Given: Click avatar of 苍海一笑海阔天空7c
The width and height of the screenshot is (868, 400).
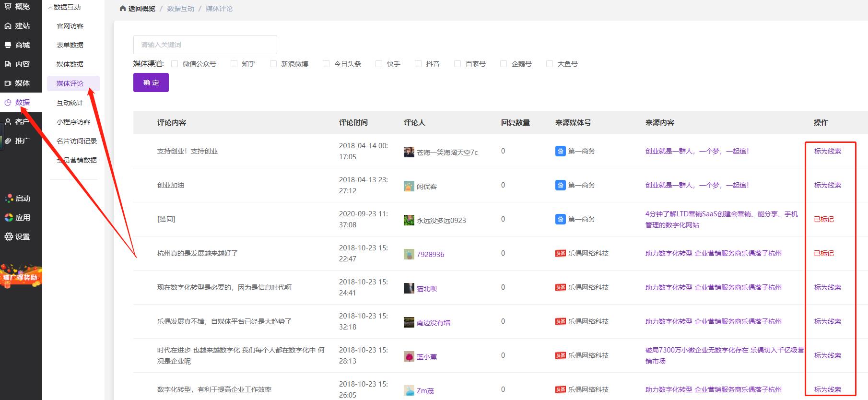Looking at the screenshot, I should click(x=409, y=152).
